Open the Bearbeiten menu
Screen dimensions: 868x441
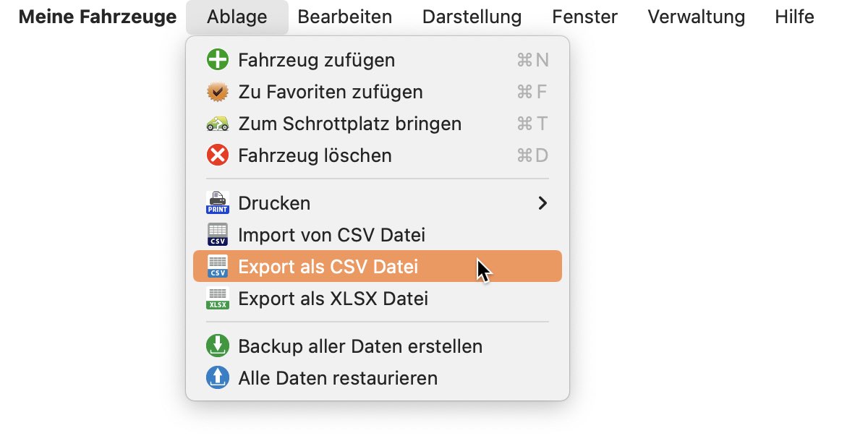pyautogui.click(x=345, y=17)
